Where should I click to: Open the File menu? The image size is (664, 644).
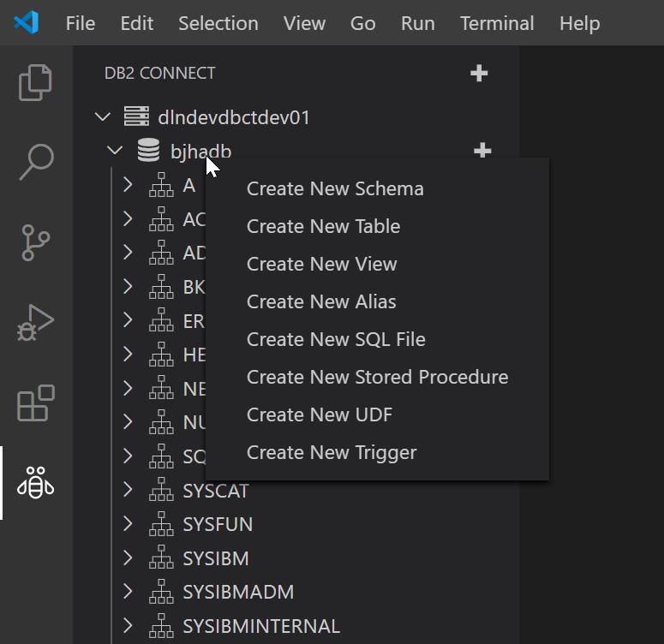pyautogui.click(x=81, y=23)
